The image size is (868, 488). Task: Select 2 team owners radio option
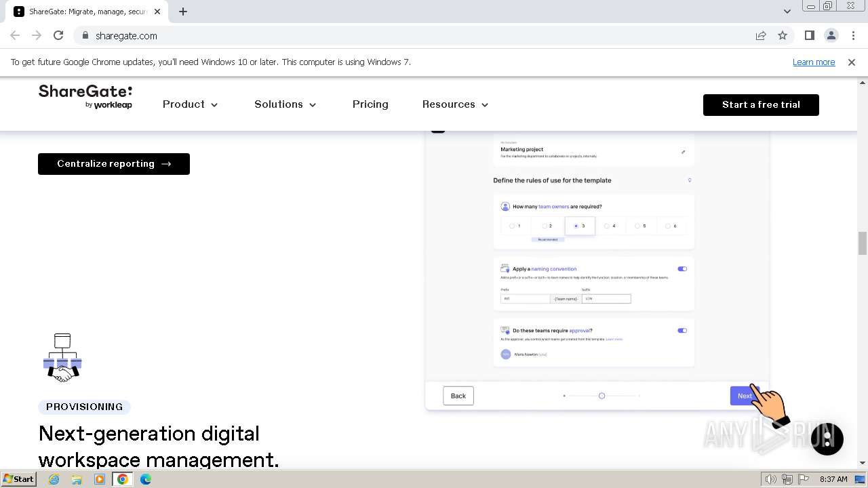click(x=544, y=226)
